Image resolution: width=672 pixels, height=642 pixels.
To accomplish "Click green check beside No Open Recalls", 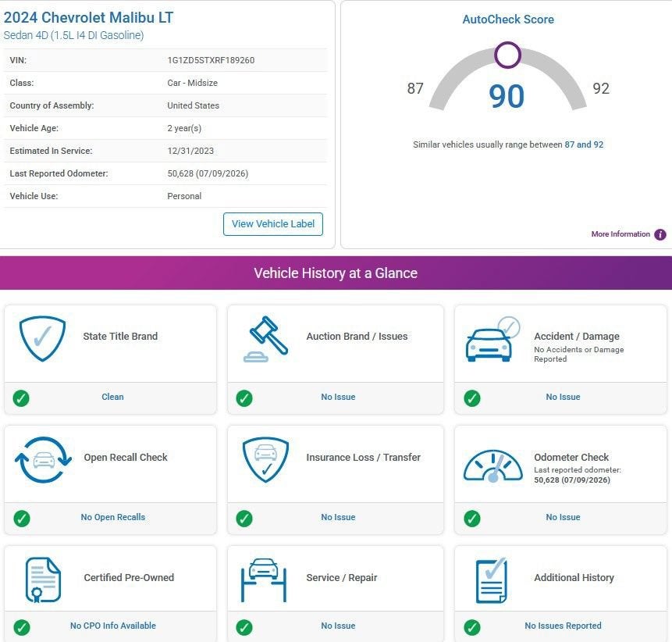I will (21, 519).
